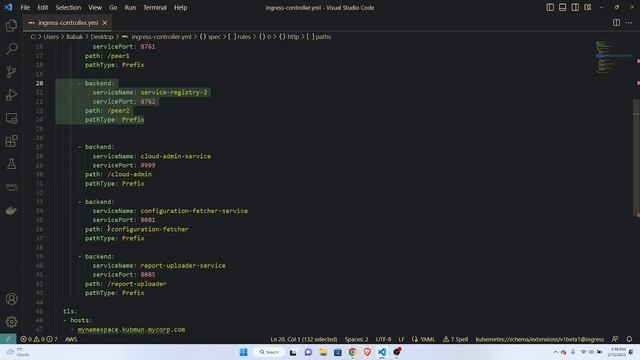
Task: Open the Remote Explorer view
Action: [11, 118]
